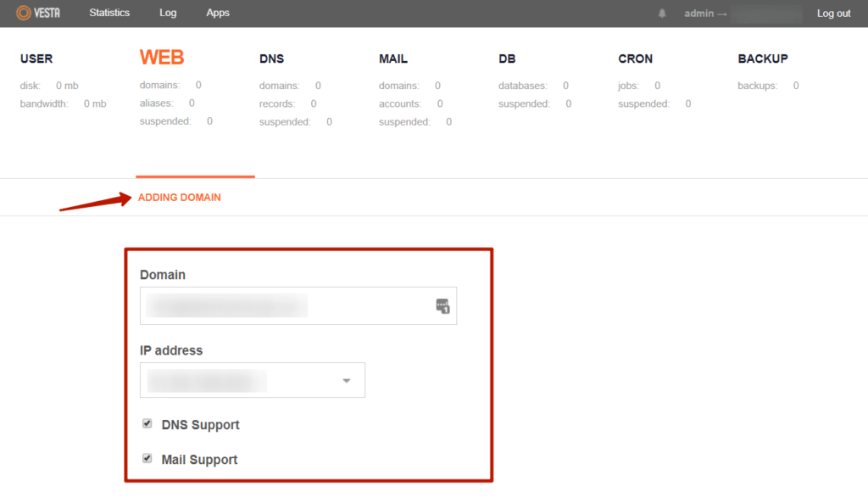This screenshot has height=503, width=868.
Task: Uncheck the Mail Support checkbox
Action: coord(147,459)
